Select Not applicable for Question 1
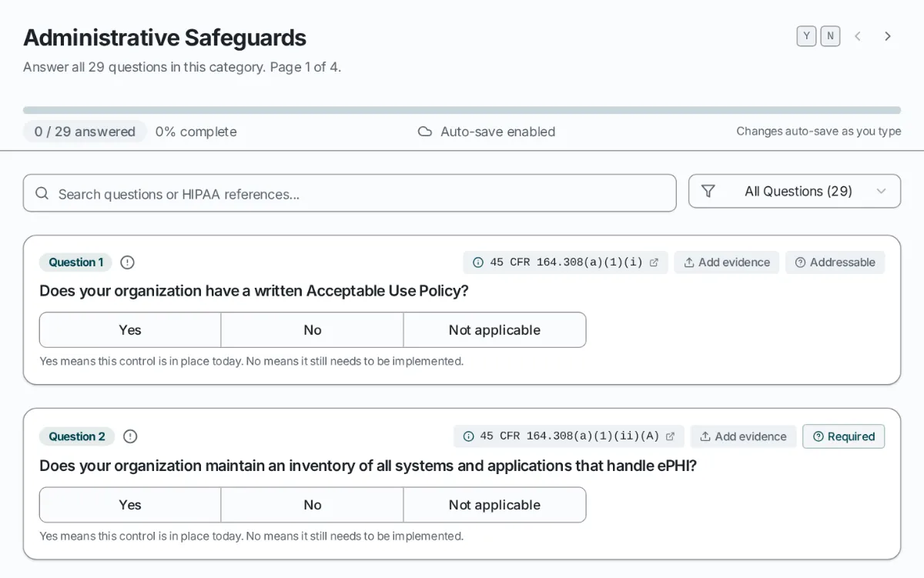 coord(494,329)
